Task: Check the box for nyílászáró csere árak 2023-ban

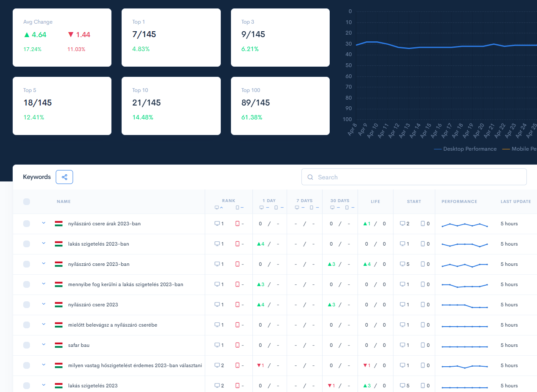Action: tap(27, 224)
